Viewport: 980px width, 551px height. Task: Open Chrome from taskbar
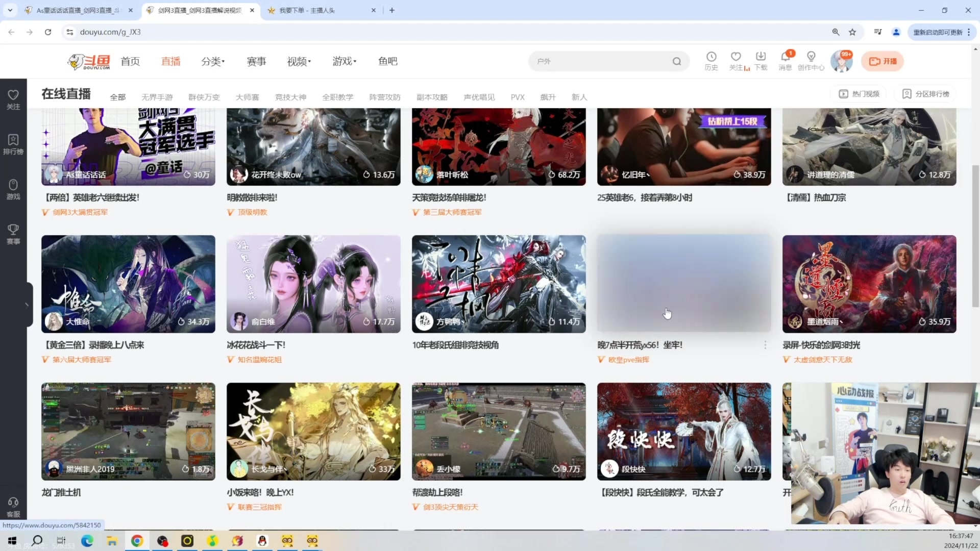pyautogui.click(x=137, y=541)
